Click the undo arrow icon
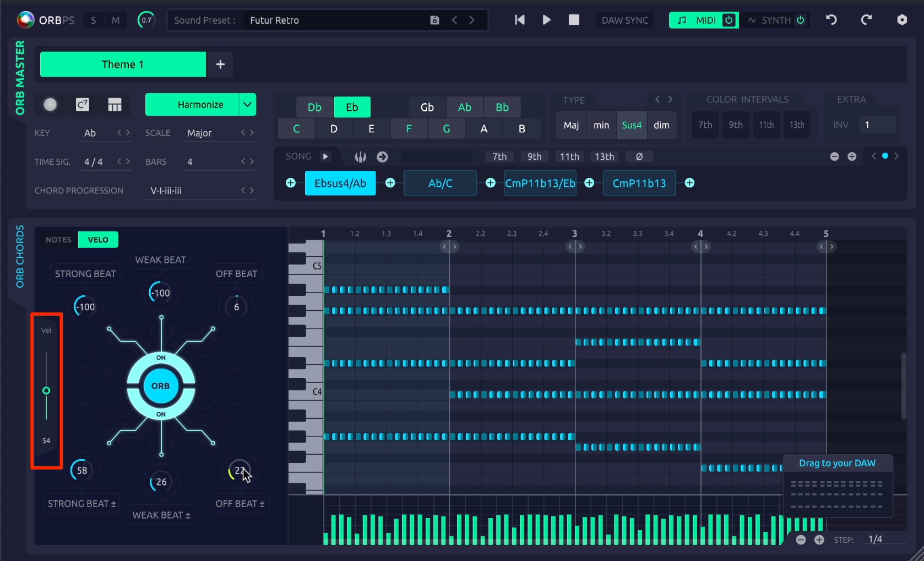 coord(831,20)
